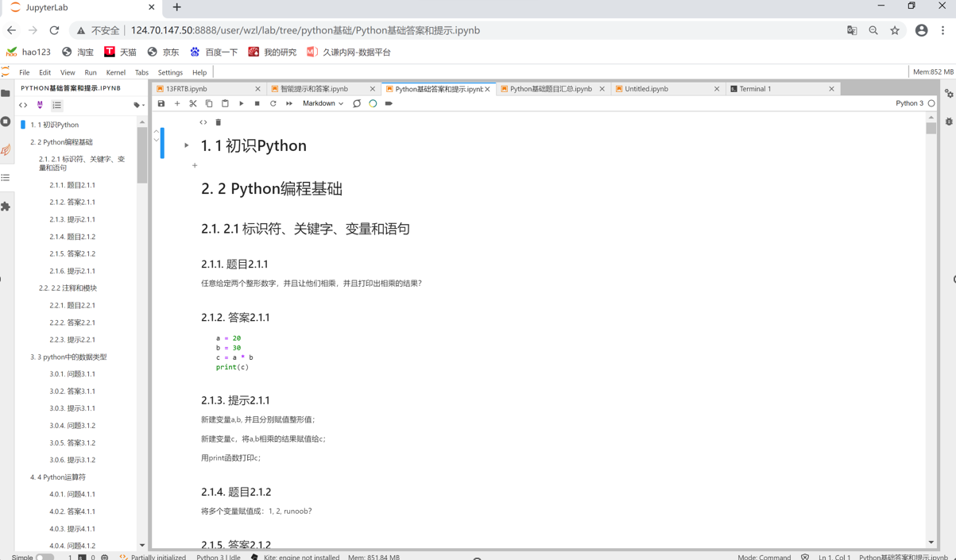
Task: Open the Kernel menu
Action: pyautogui.click(x=115, y=72)
